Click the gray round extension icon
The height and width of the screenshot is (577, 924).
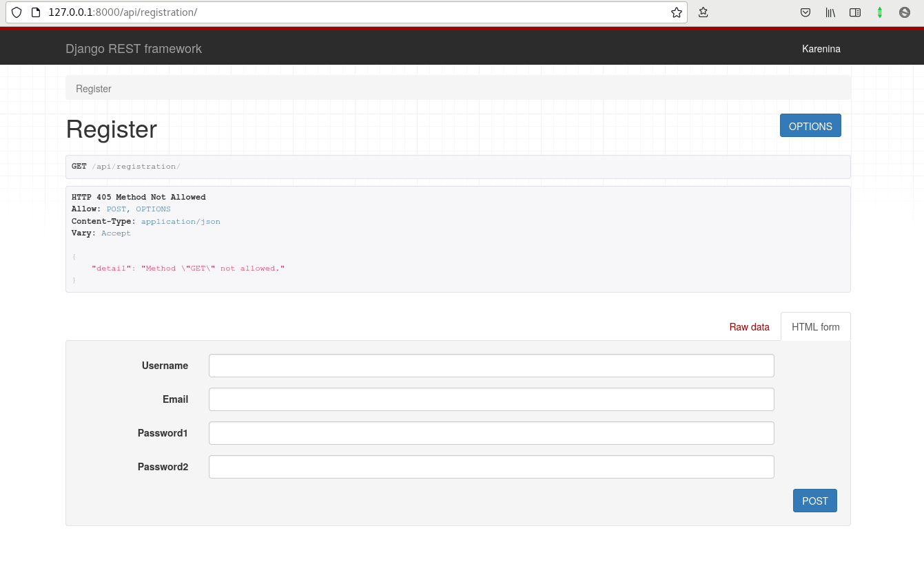pos(905,12)
